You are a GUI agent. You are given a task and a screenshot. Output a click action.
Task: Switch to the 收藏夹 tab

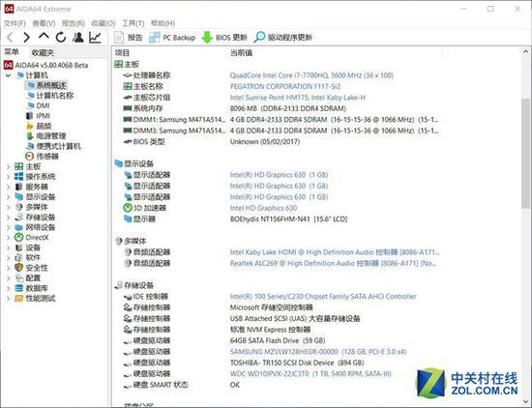[x=43, y=52]
